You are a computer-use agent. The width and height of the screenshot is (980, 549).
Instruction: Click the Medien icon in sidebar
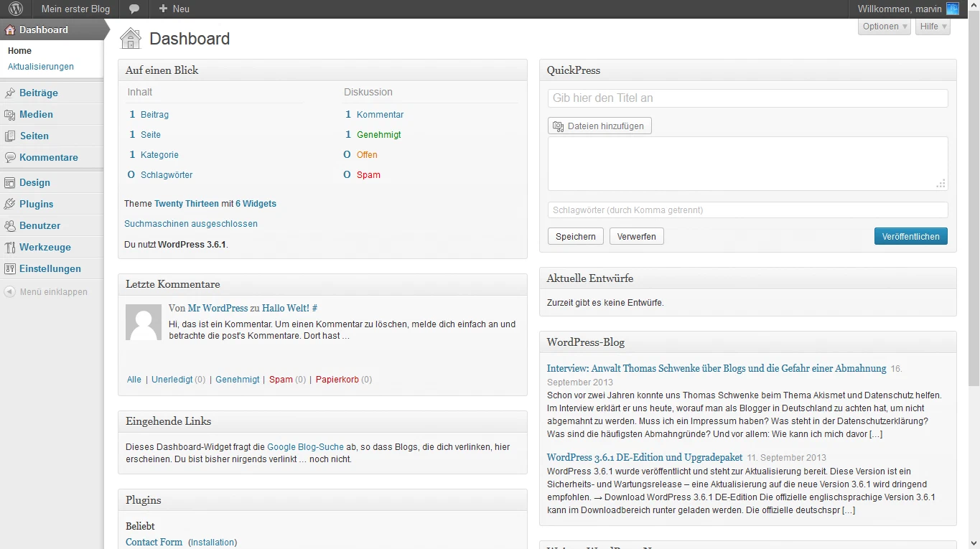[x=10, y=114]
